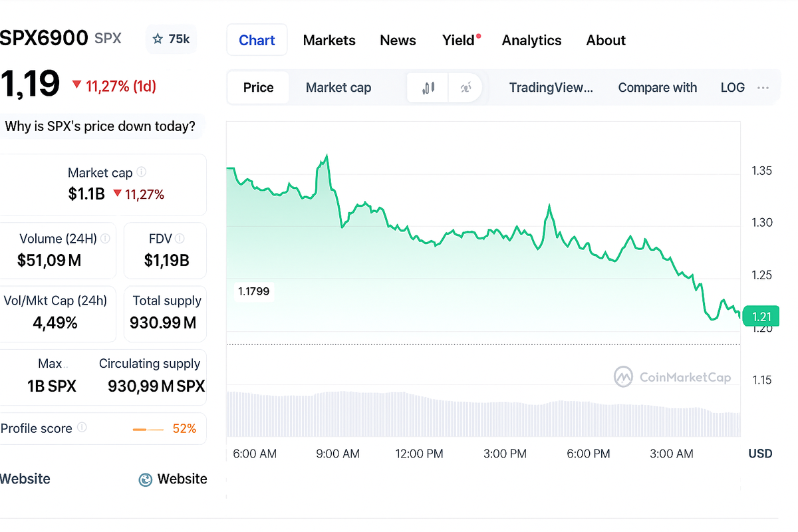This screenshot has width=798, height=532.
Task: Click the Circulating supply label
Action: tap(150, 364)
